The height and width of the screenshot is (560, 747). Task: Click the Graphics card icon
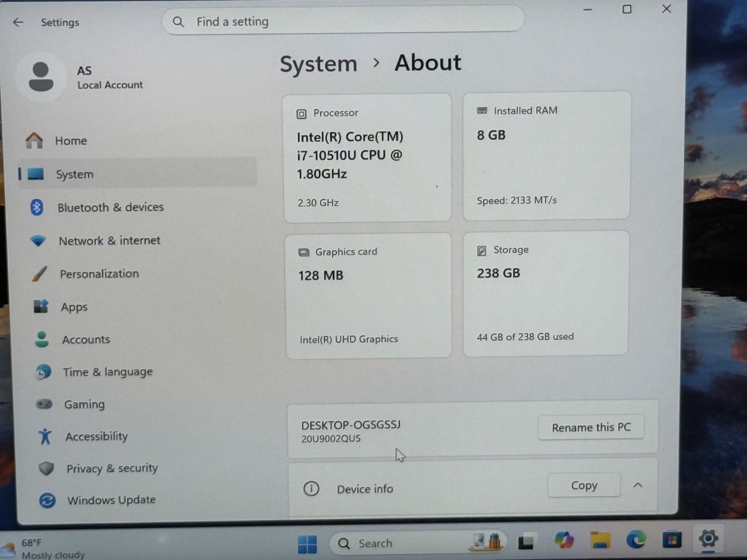click(304, 252)
